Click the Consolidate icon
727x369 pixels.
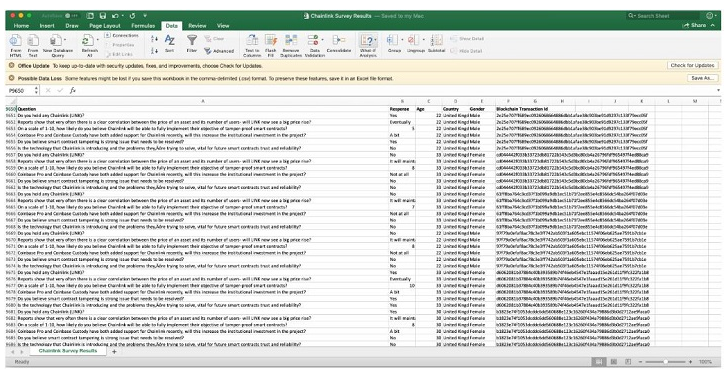point(339,40)
